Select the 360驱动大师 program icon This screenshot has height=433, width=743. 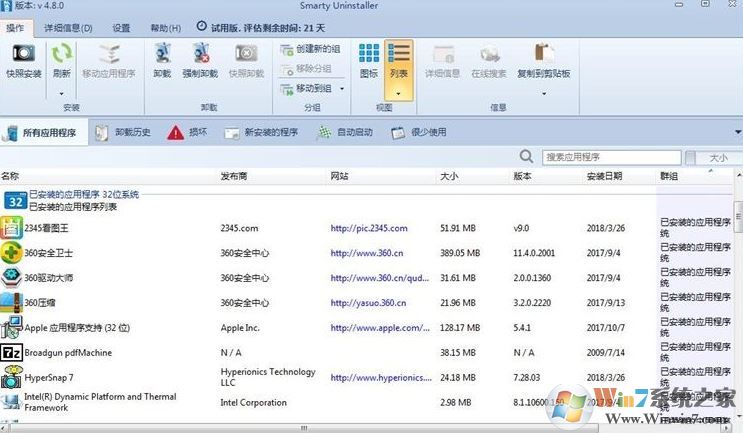pyautogui.click(x=11, y=278)
